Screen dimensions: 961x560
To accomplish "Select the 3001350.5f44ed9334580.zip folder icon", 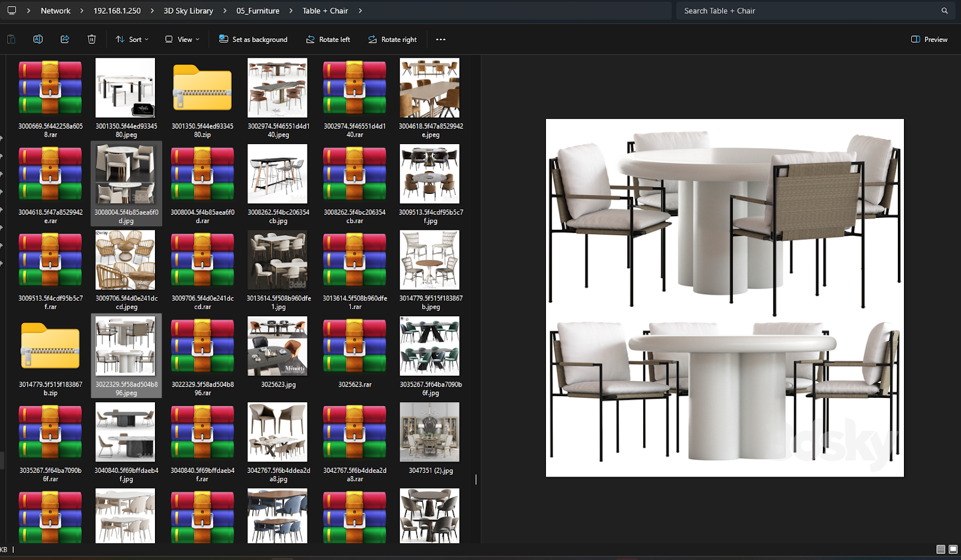I will [x=202, y=88].
